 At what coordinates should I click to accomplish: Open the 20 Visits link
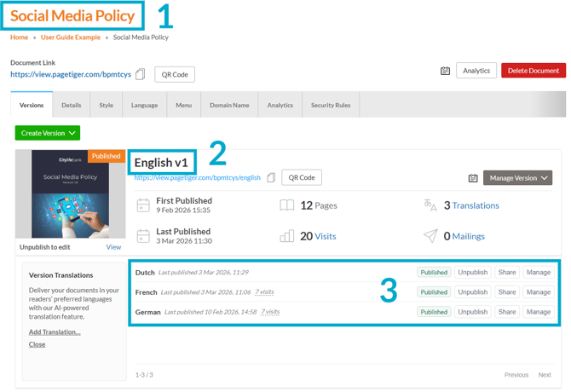tap(326, 236)
